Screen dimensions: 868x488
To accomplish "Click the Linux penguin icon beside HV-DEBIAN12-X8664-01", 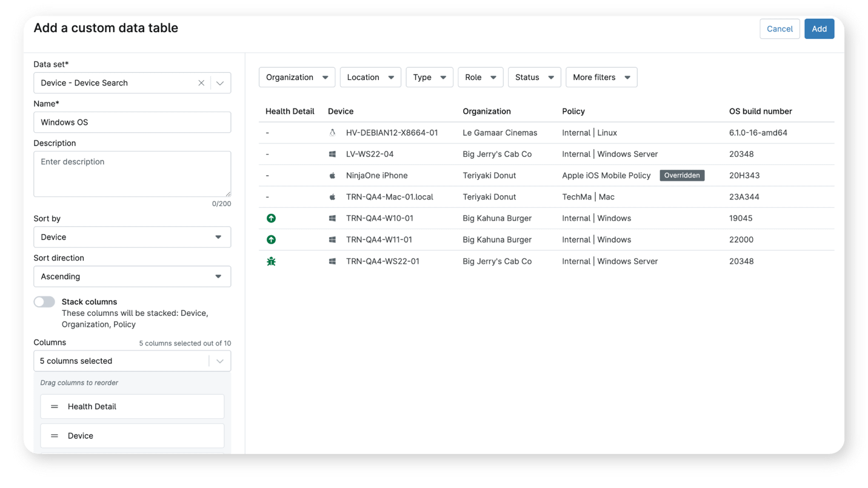I will click(332, 132).
